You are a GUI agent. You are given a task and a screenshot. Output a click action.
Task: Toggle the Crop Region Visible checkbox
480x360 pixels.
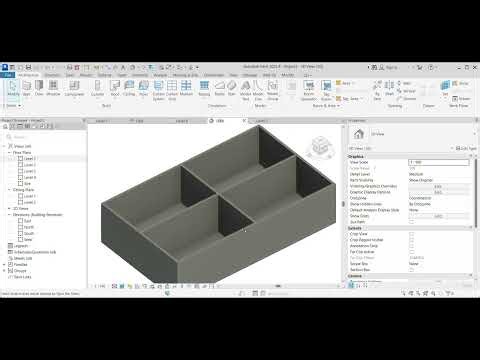(411, 240)
